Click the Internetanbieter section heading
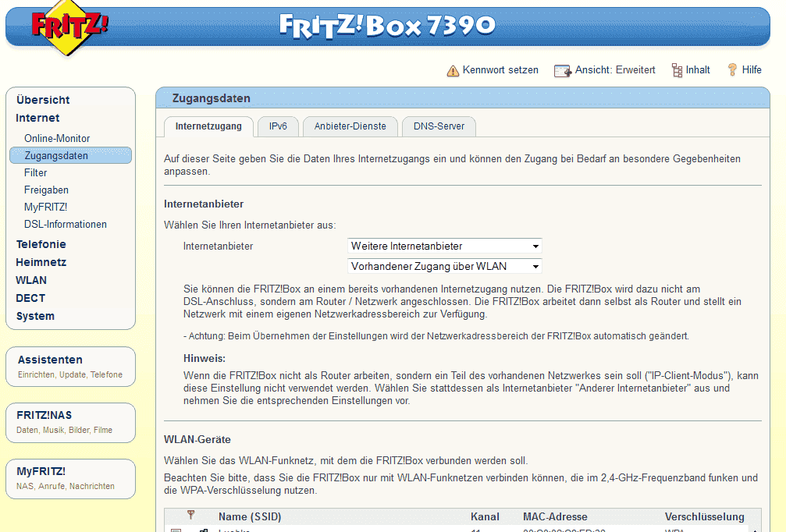The image size is (786, 532). 204,204
